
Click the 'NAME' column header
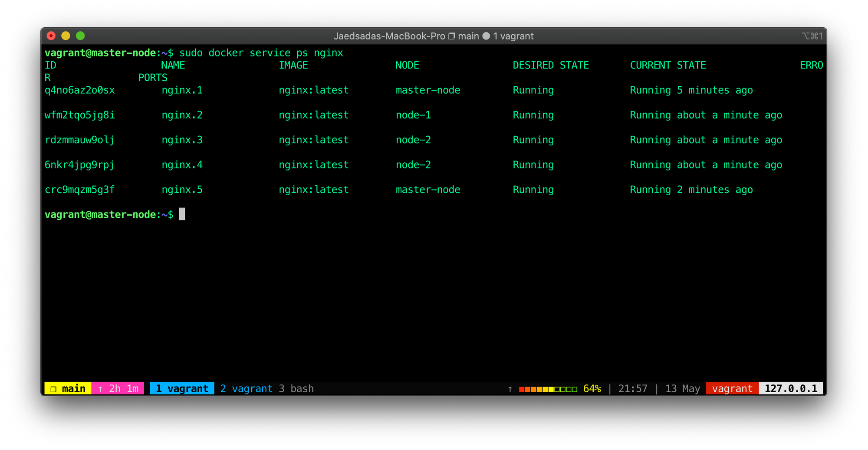click(x=173, y=65)
